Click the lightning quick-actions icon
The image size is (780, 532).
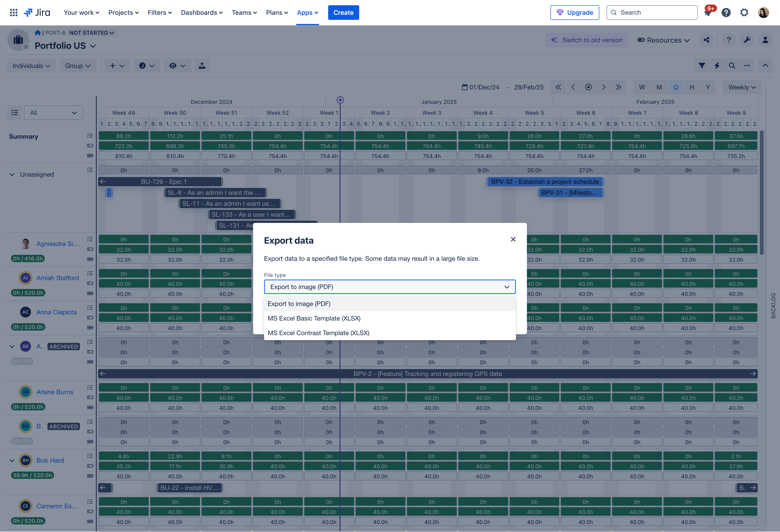tap(717, 65)
